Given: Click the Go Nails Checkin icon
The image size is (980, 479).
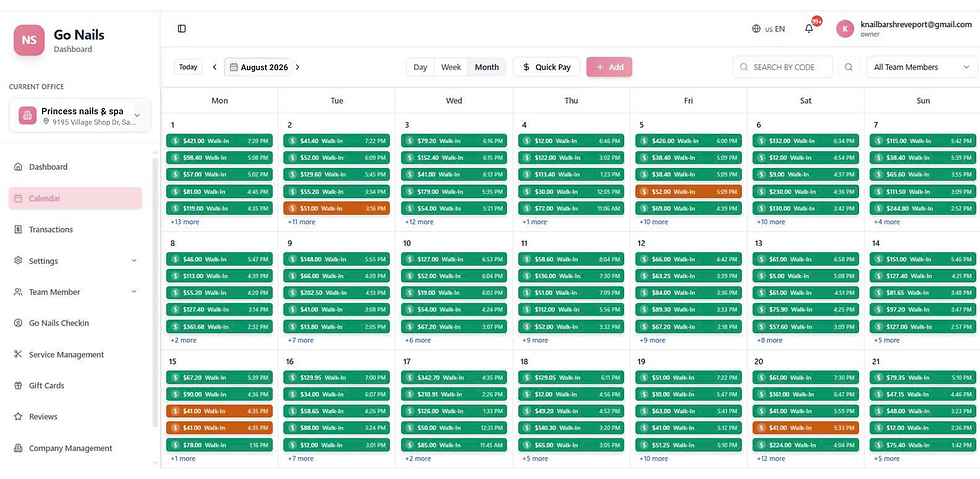Looking at the screenshot, I should [x=18, y=323].
